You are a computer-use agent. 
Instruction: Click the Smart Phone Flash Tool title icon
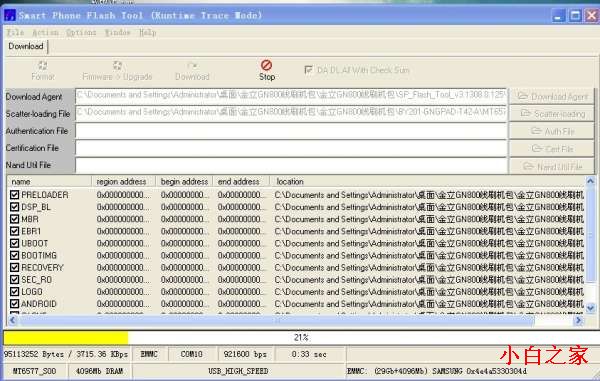10,16
